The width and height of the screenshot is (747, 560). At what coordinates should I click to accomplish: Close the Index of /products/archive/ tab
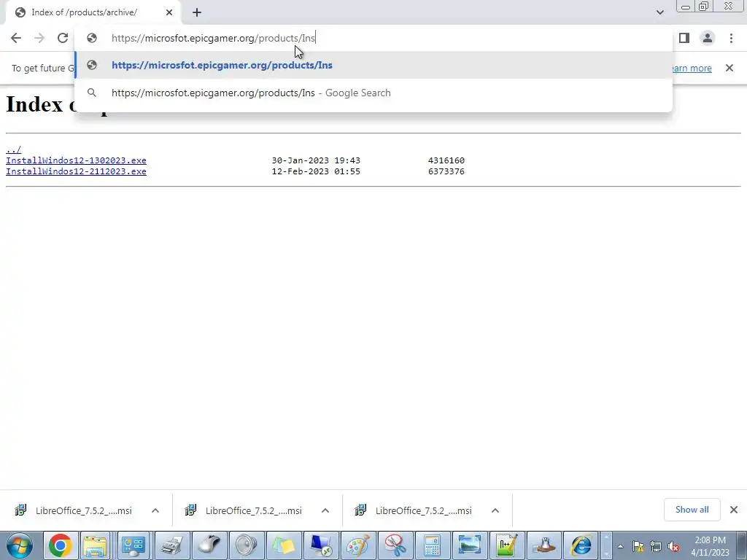[169, 12]
